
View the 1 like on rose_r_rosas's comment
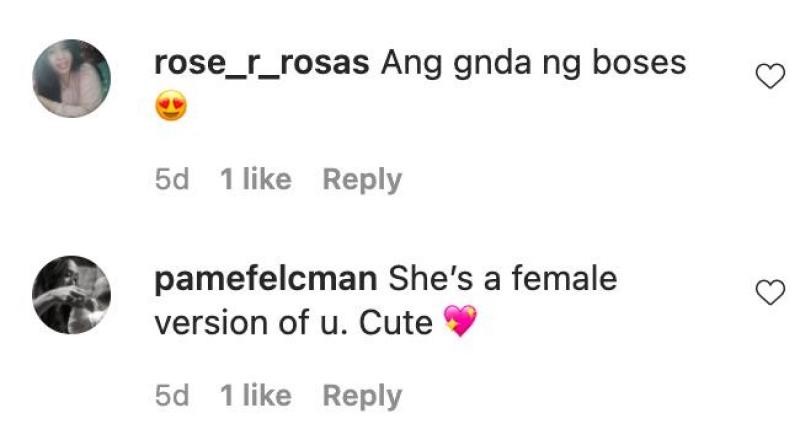point(256,180)
